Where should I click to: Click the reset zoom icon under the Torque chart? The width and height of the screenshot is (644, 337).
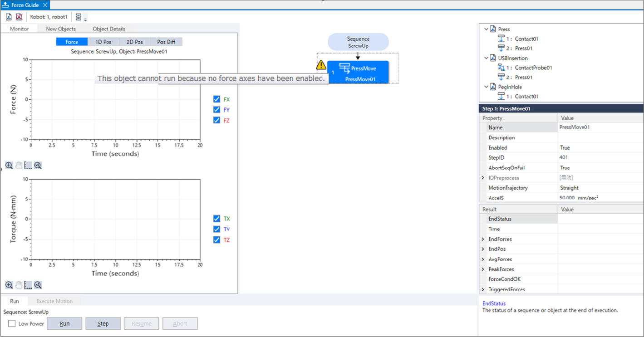pyautogui.click(x=38, y=285)
